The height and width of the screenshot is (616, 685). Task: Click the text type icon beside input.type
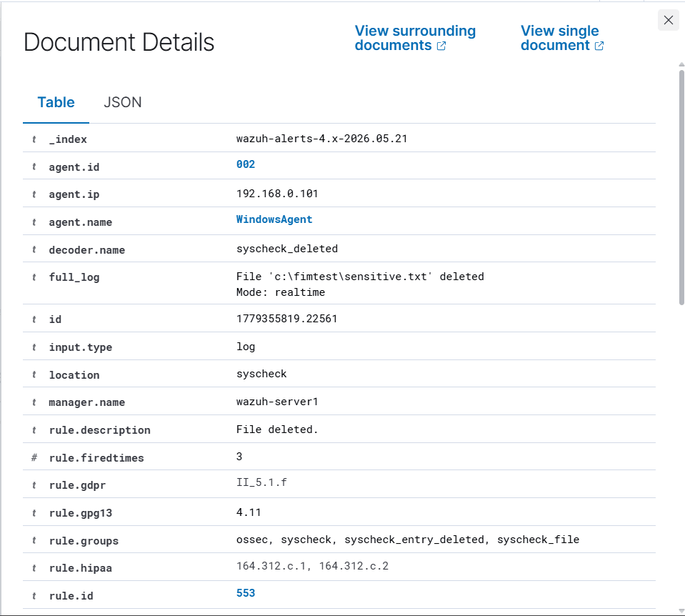(x=34, y=347)
